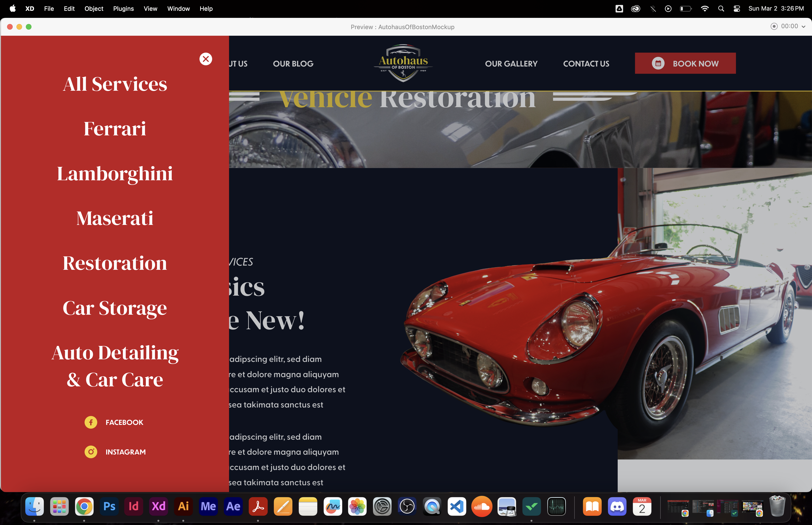
Task: Open the Plugins menu
Action: tap(123, 9)
